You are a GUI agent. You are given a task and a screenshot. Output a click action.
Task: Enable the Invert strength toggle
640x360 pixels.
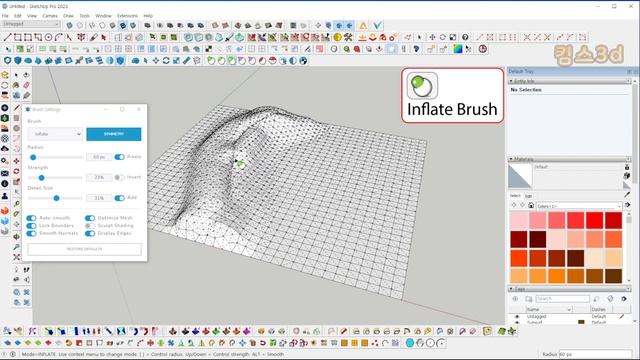coord(120,178)
